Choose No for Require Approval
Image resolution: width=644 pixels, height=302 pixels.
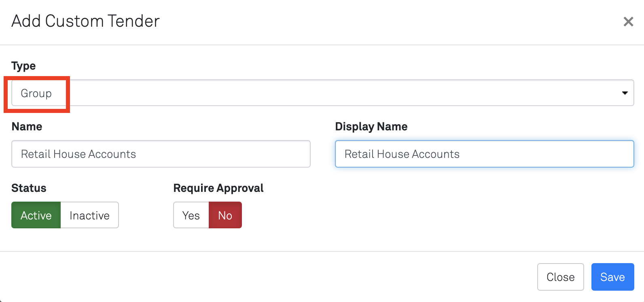coord(225,215)
